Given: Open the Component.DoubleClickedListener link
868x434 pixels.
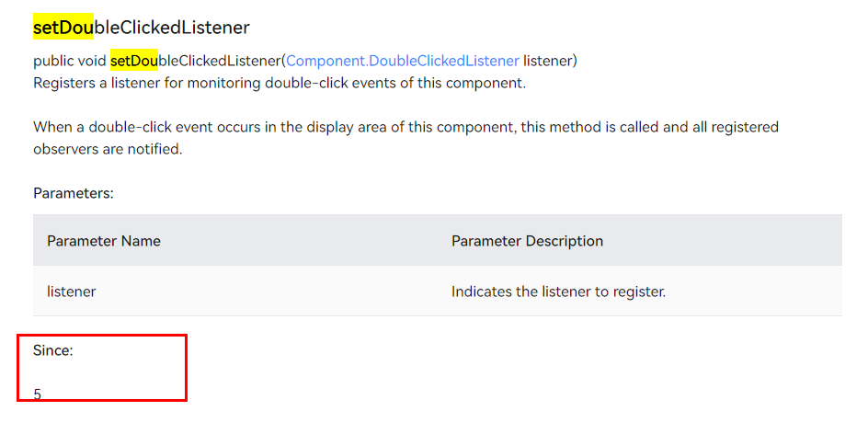Looking at the screenshot, I should (x=403, y=61).
